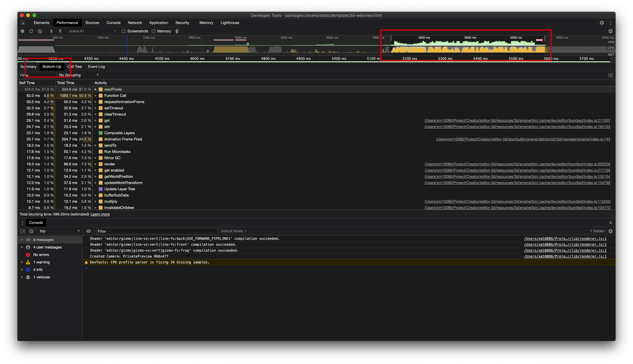633x364 pixels.
Task: Click the save profile download icon
Action: point(60,31)
